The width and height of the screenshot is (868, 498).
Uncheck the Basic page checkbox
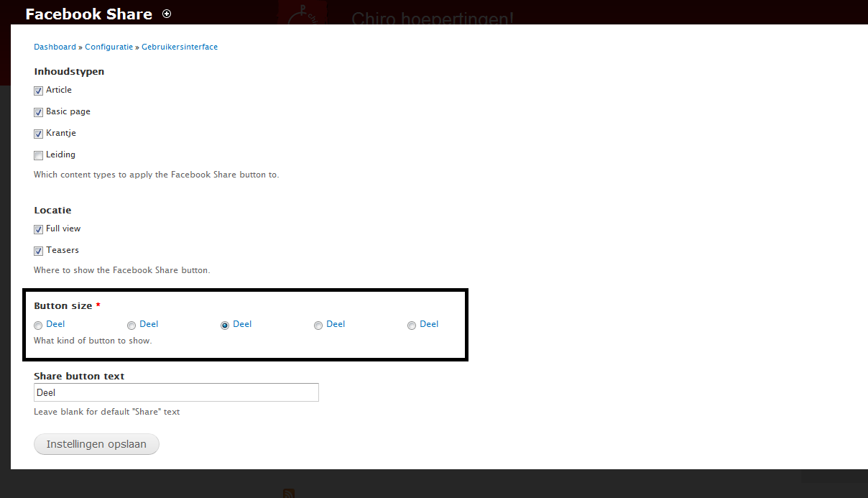pyautogui.click(x=39, y=112)
